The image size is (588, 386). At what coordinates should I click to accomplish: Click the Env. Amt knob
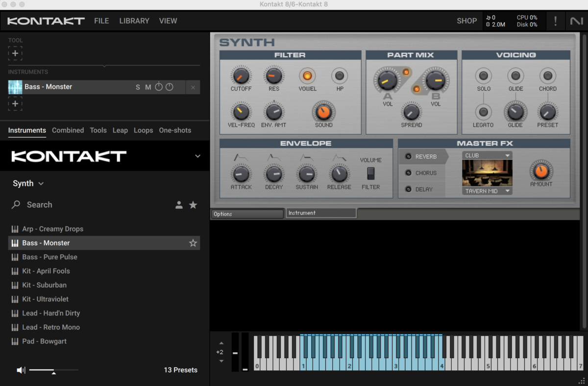pos(273,112)
